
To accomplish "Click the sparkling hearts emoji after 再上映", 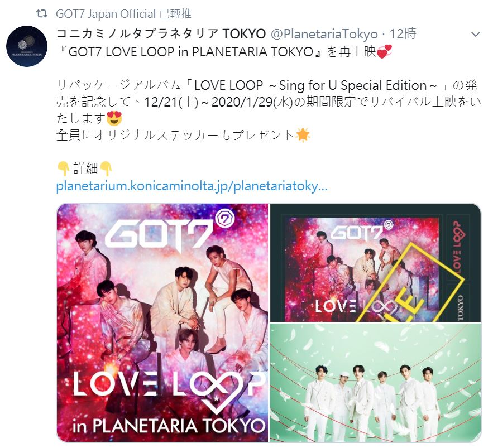I will 384,51.
